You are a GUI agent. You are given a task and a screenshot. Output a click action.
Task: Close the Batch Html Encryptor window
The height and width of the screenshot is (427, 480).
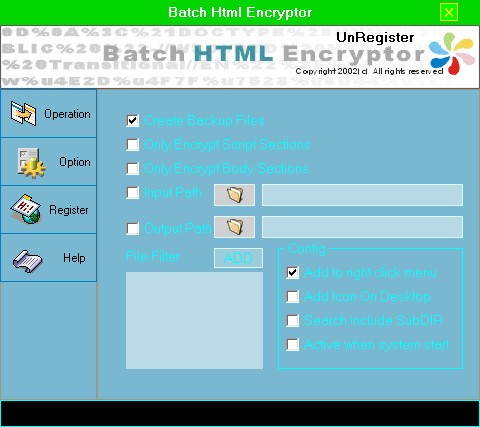[449, 12]
